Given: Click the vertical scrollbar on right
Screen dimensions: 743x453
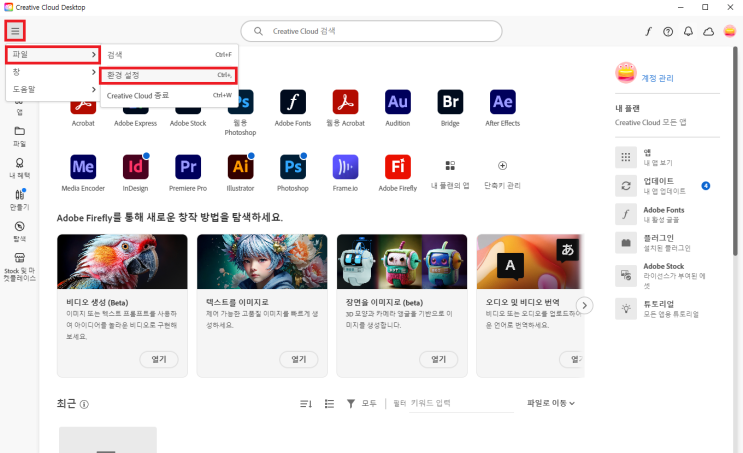Looking at the screenshot, I should point(735,152).
